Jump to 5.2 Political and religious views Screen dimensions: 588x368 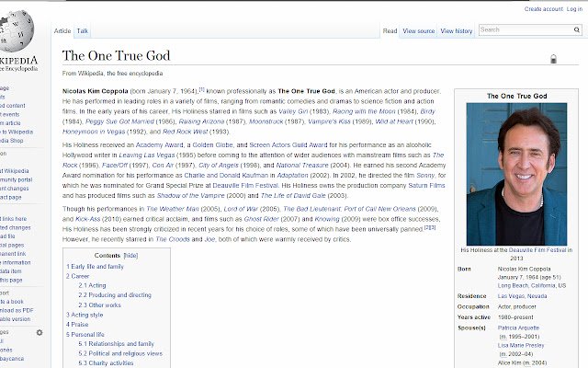tap(120, 353)
